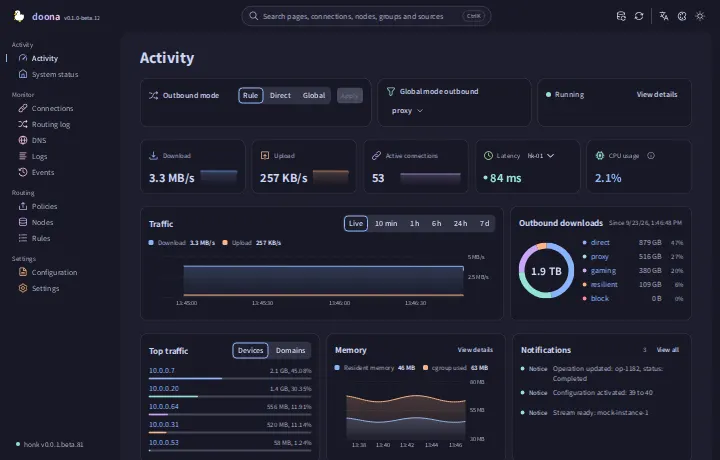Open the palette theme icon
This screenshot has width=720, height=460.
click(x=682, y=16)
